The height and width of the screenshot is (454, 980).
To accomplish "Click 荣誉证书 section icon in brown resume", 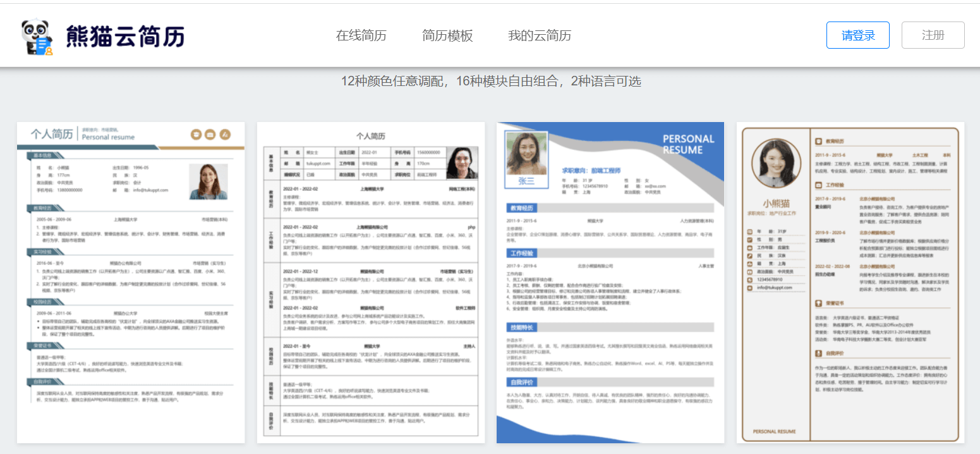I will click(x=819, y=303).
